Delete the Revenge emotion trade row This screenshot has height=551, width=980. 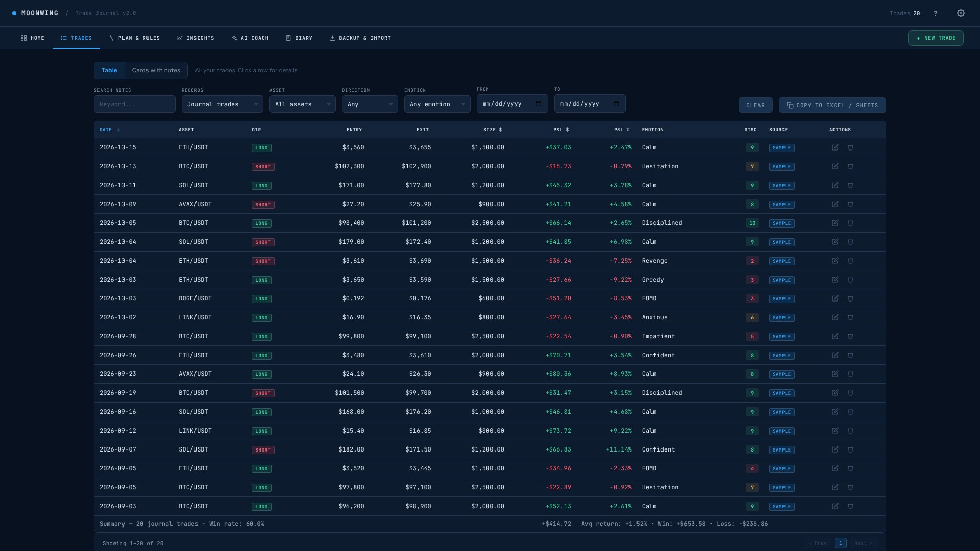tap(850, 261)
